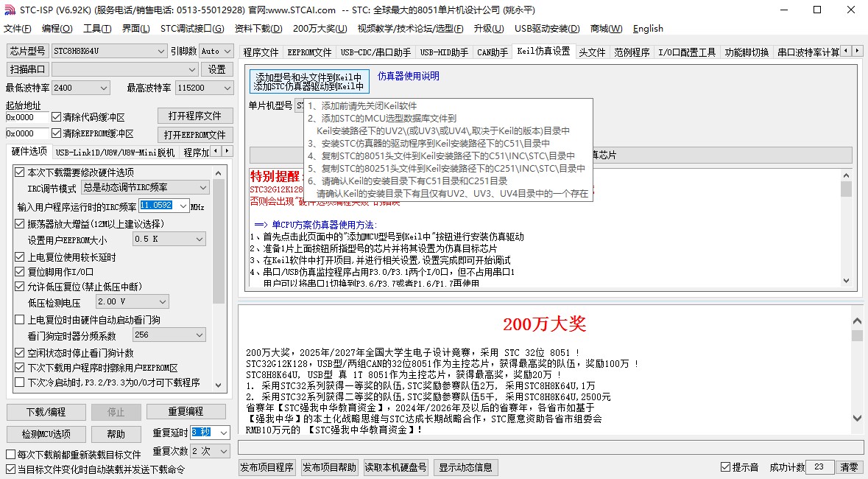Screen dimensions: 868x479
Task: Click 重复编程 button
Action: [x=186, y=412]
